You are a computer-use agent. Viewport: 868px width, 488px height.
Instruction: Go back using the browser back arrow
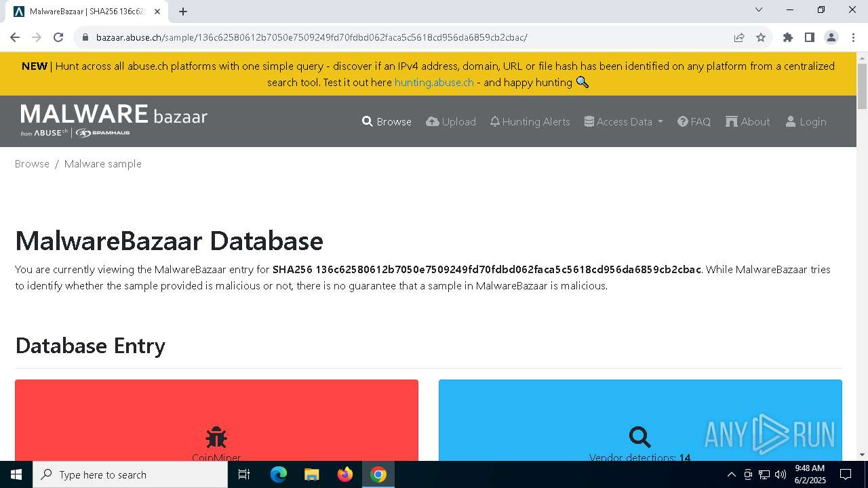click(x=15, y=37)
